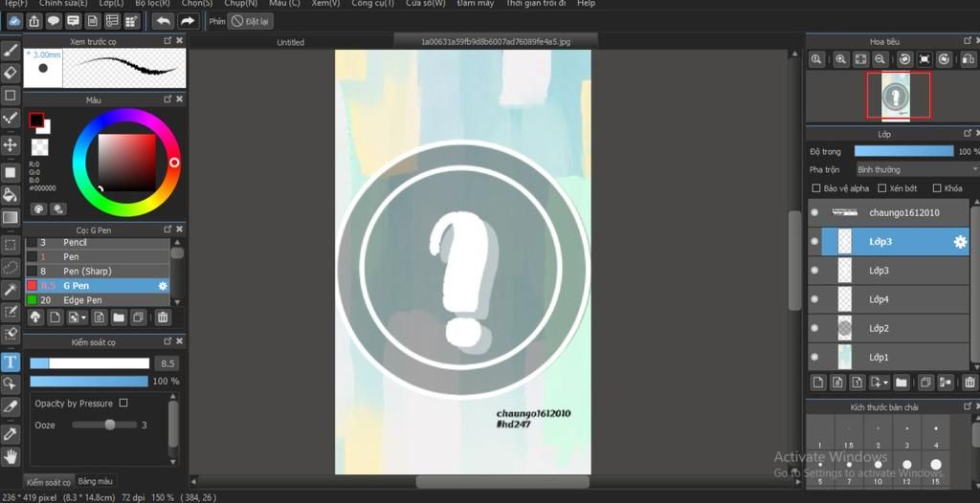This screenshot has height=503, width=980.
Task: Zoom out with the navigator magnifier minus
Action: point(880,59)
